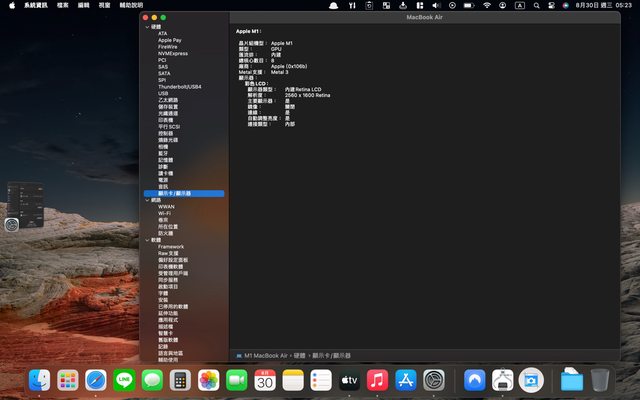This screenshot has width=640, height=400.
Task: Collapse the 軟體 section in sidebar
Action: pos(147,240)
